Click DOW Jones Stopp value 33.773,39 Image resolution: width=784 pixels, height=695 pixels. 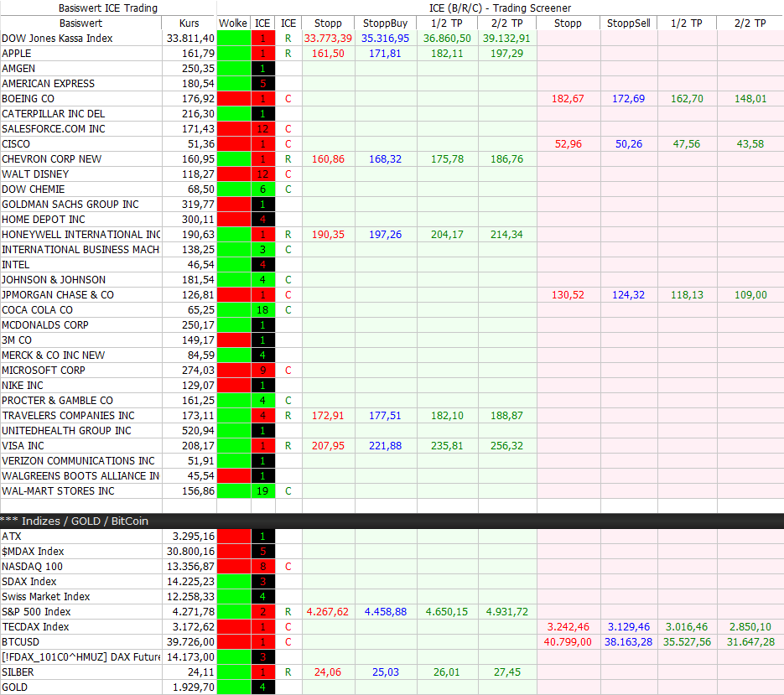point(328,39)
